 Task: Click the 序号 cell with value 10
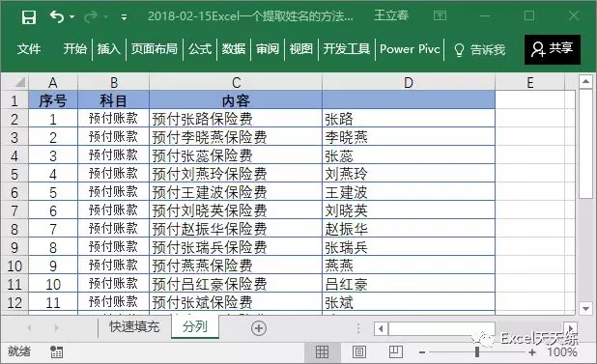(x=53, y=284)
